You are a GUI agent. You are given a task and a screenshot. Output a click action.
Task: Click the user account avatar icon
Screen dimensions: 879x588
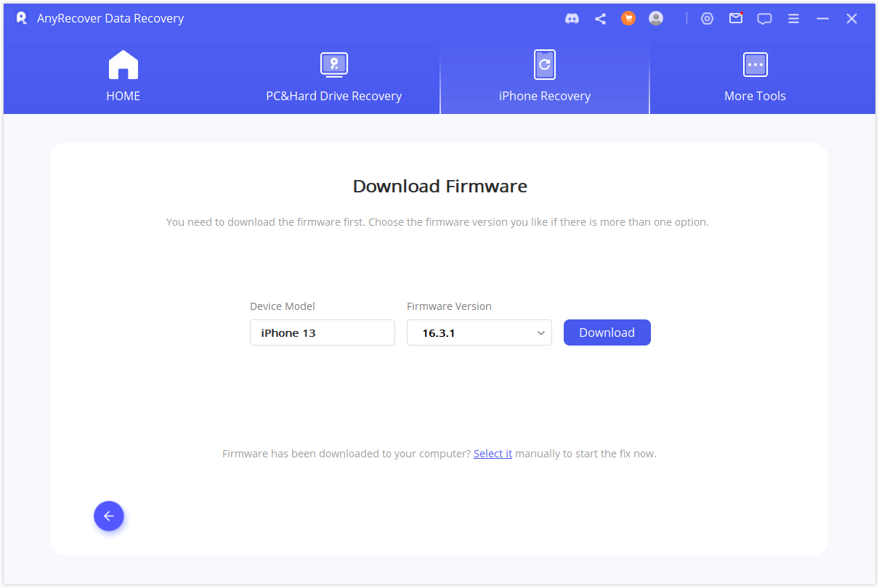point(655,18)
